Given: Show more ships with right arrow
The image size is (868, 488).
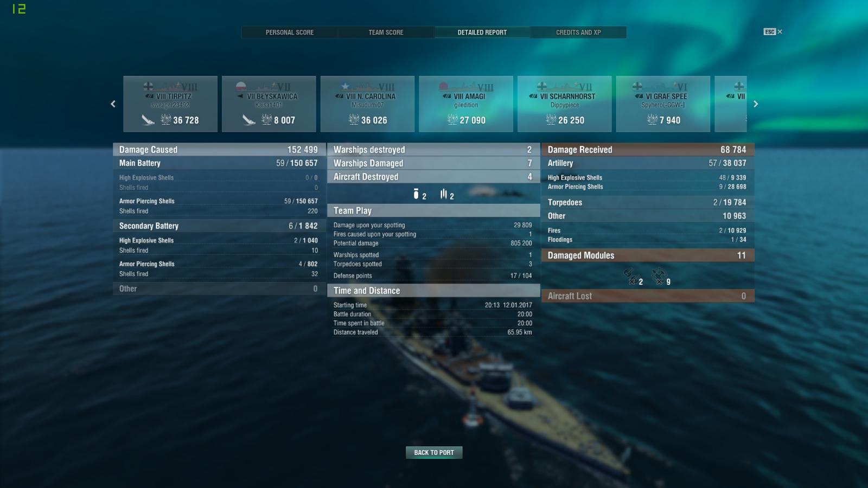Looking at the screenshot, I should pyautogui.click(x=756, y=104).
